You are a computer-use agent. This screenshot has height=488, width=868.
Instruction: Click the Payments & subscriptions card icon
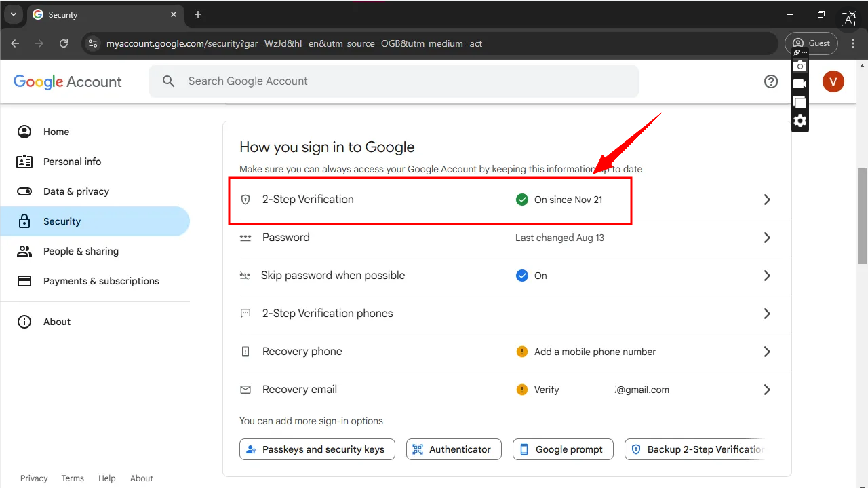(x=24, y=281)
